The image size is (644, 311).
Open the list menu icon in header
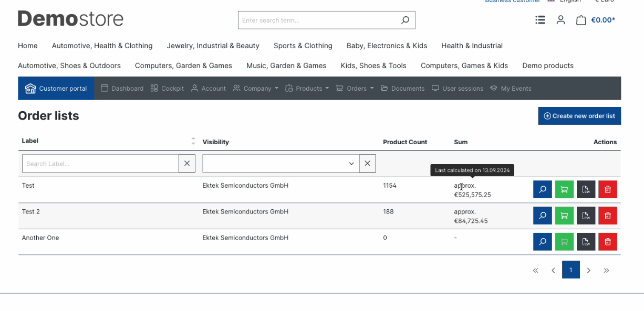[x=540, y=20]
